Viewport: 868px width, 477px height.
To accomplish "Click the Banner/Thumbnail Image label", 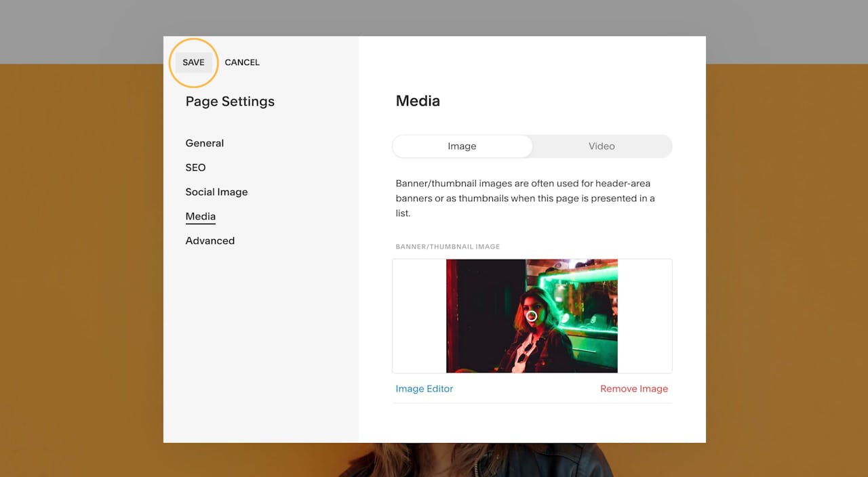I will click(448, 247).
